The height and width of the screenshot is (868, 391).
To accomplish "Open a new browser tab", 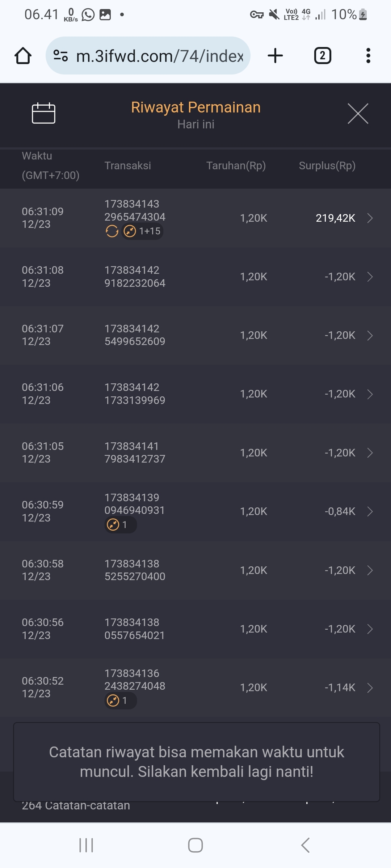I will (x=275, y=56).
